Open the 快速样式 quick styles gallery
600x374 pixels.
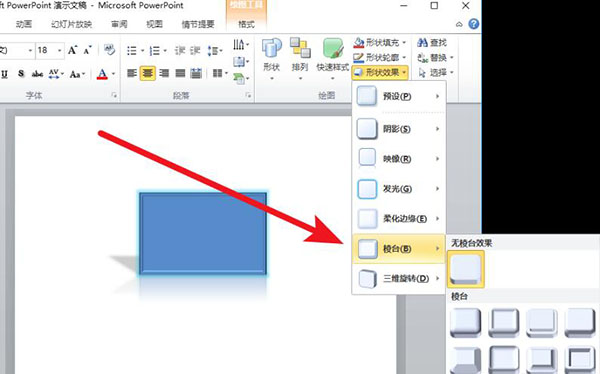pos(332,58)
